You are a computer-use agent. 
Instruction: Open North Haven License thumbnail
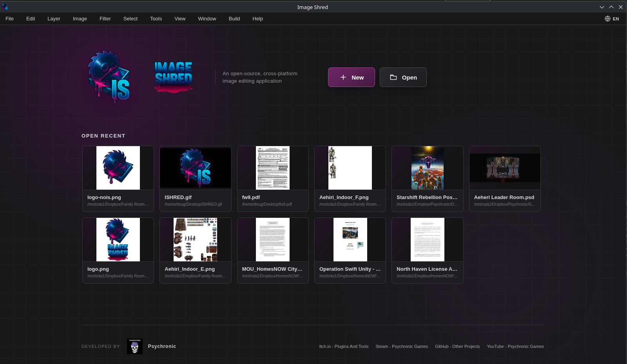(x=428, y=239)
